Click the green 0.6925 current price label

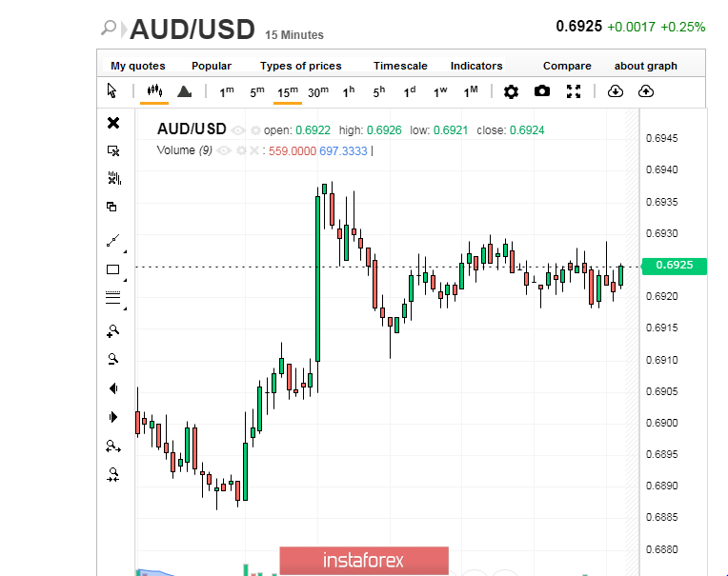(674, 266)
